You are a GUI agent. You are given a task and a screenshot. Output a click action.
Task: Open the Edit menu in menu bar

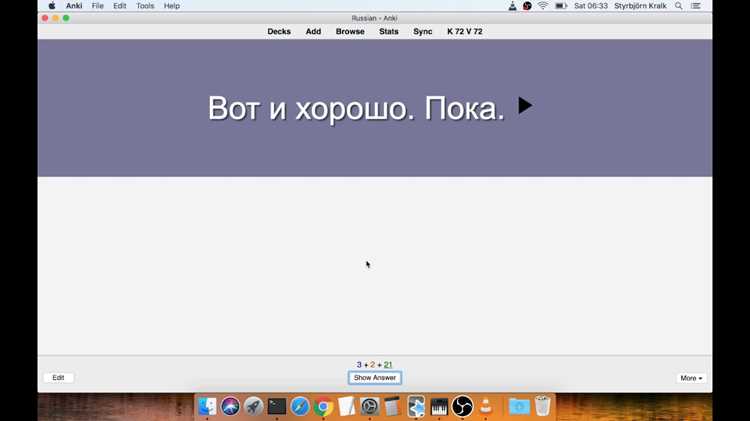(x=120, y=6)
